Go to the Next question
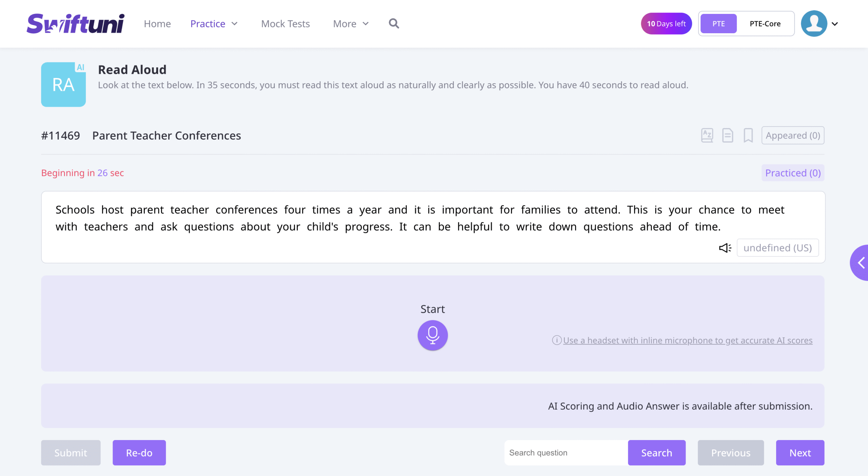The height and width of the screenshot is (476, 868). pos(800,453)
